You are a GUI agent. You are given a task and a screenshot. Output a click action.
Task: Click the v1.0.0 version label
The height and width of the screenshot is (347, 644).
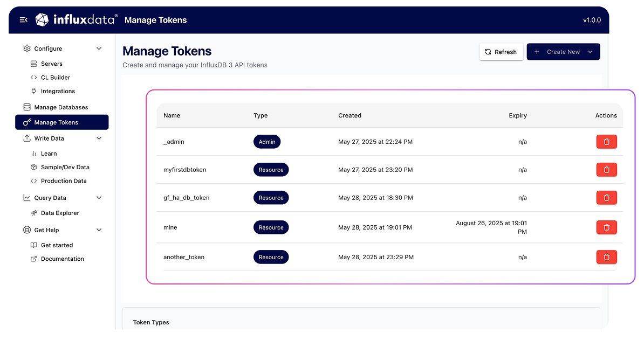click(x=592, y=20)
